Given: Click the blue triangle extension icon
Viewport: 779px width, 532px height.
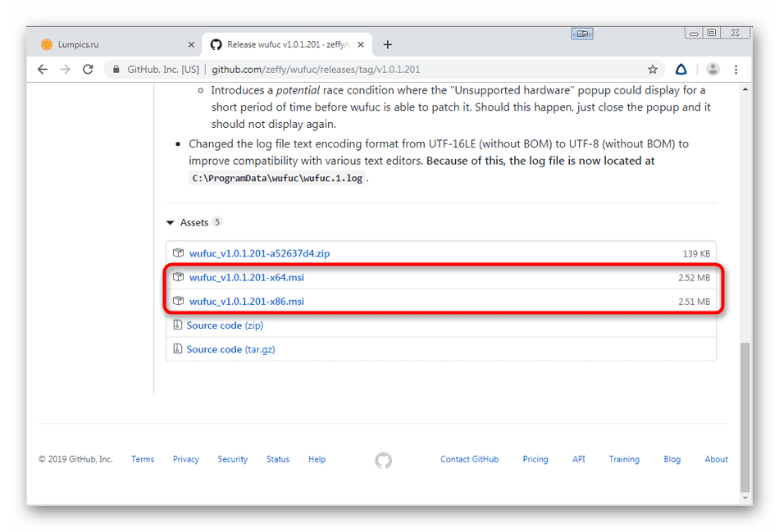Looking at the screenshot, I should coord(681,70).
